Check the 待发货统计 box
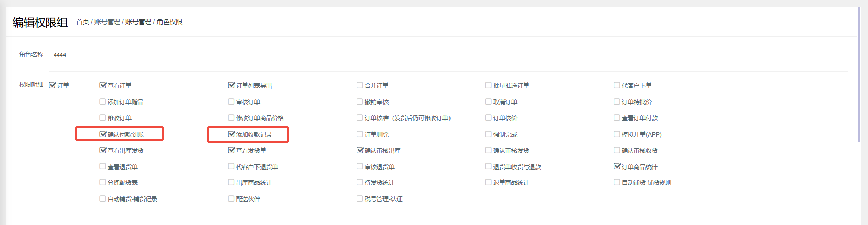 point(360,182)
